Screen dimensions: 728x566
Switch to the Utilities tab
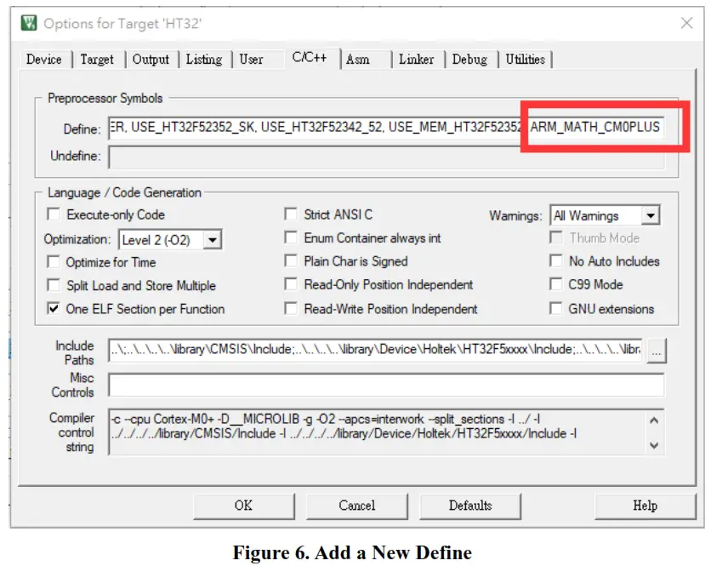tap(526, 60)
